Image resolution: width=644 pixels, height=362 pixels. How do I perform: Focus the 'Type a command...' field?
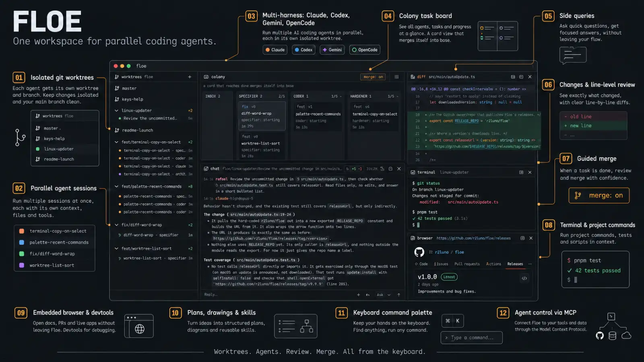(472, 338)
